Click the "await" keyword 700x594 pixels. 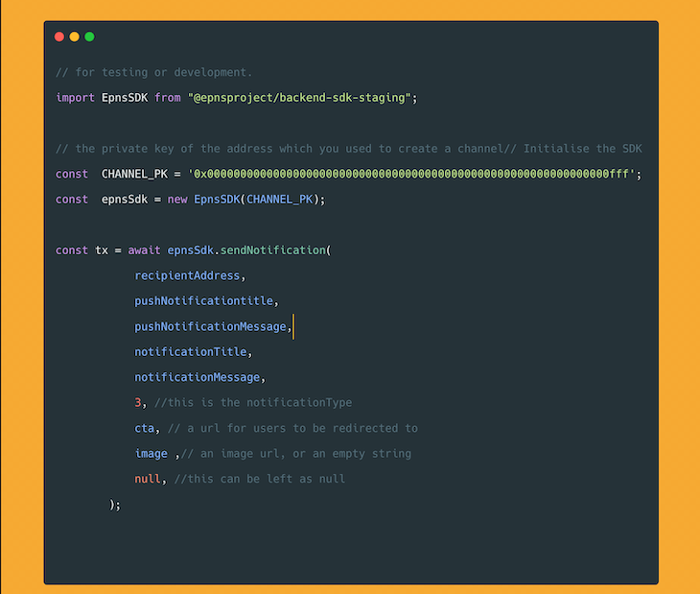[144, 250]
